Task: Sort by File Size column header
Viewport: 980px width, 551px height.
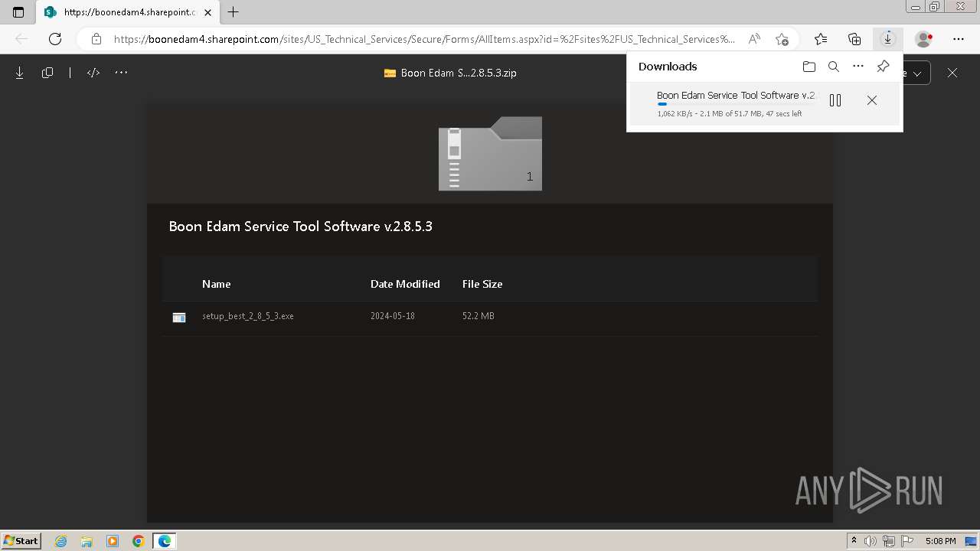Action: (x=482, y=284)
